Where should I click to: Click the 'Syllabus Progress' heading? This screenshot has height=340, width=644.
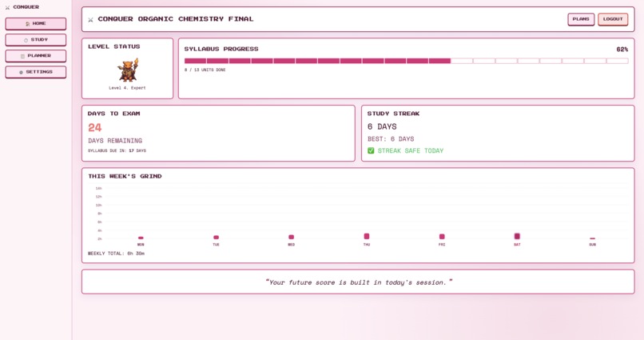(221, 50)
